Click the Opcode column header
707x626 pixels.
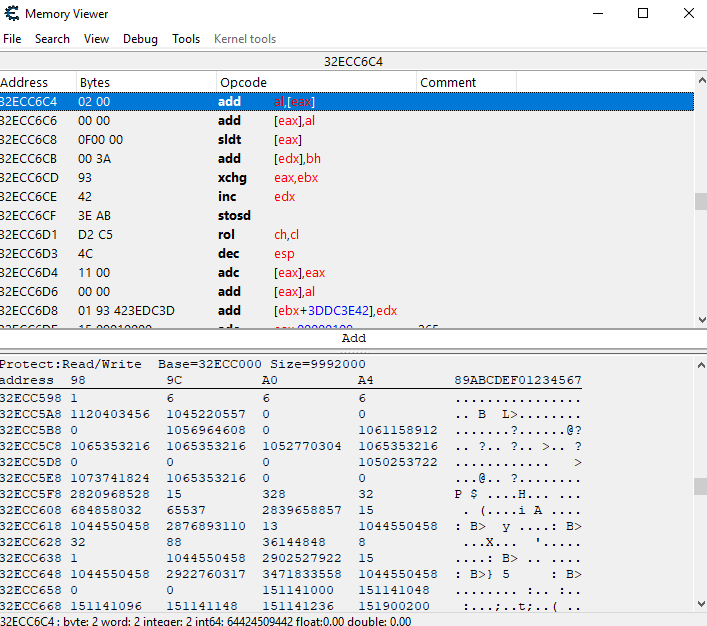pyautogui.click(x=317, y=83)
